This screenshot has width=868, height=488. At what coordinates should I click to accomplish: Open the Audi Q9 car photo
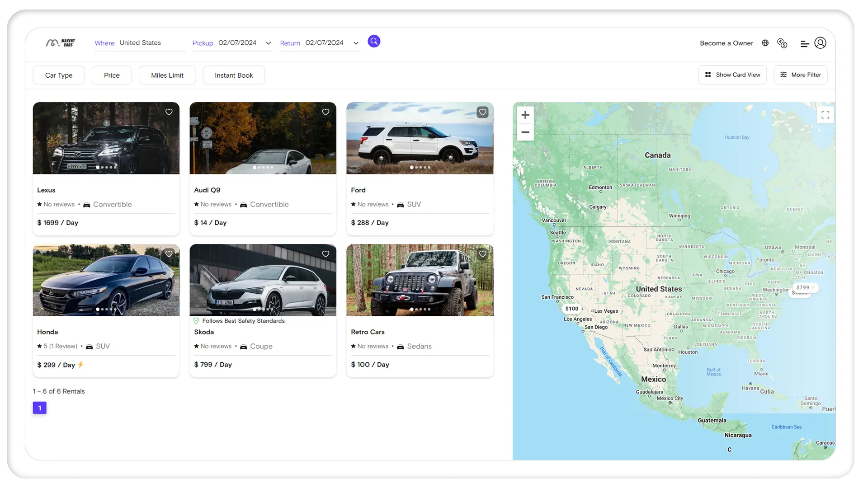pyautogui.click(x=263, y=138)
